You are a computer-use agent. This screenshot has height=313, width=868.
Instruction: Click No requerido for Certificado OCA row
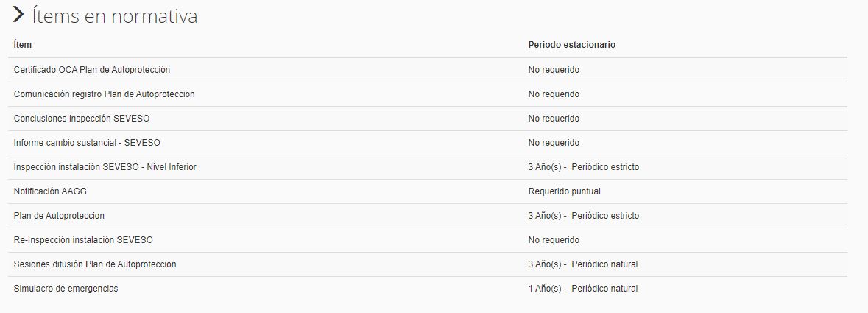554,70
